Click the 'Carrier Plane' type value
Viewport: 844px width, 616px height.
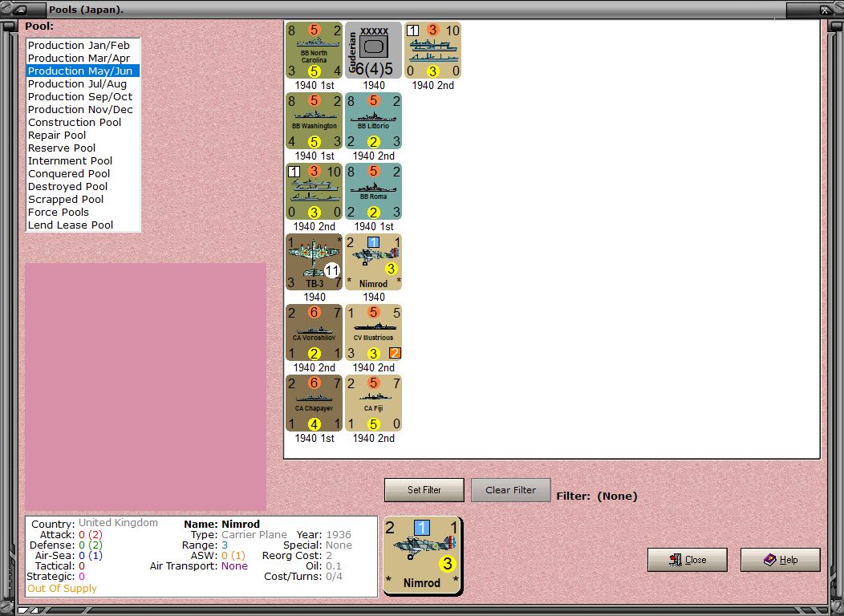(x=254, y=535)
